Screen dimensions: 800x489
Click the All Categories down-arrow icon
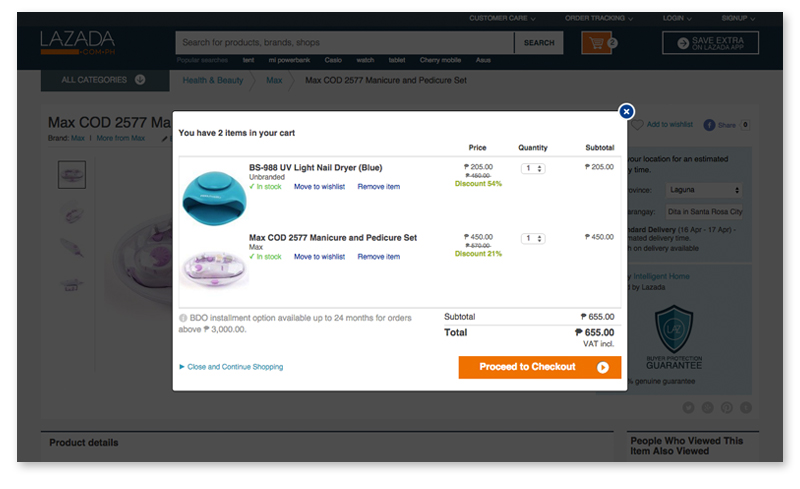click(x=140, y=80)
